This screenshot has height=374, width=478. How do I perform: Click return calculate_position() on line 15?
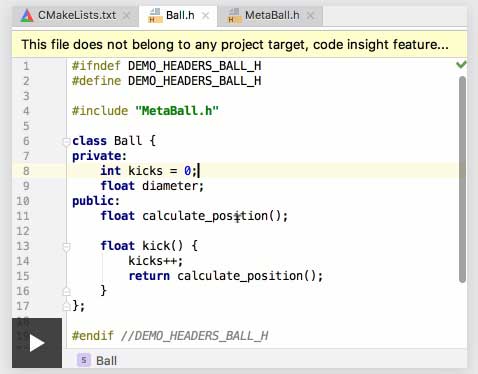pyautogui.click(x=226, y=276)
